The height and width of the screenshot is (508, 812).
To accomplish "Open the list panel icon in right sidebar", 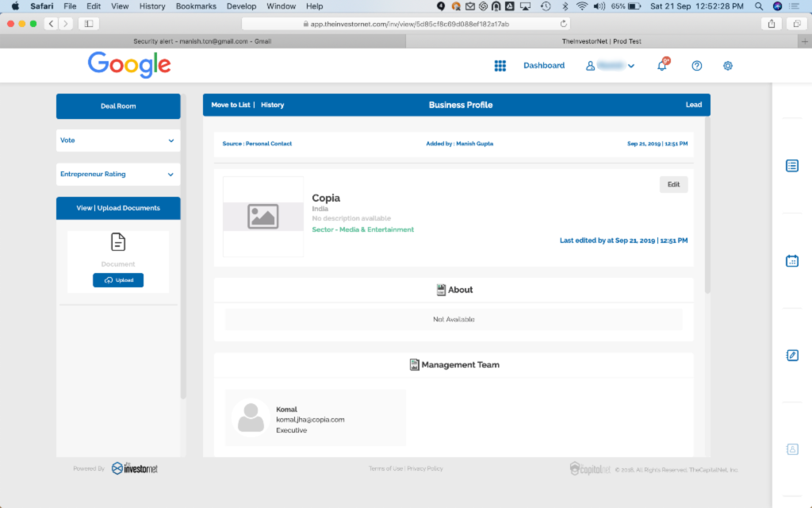I will pos(792,166).
